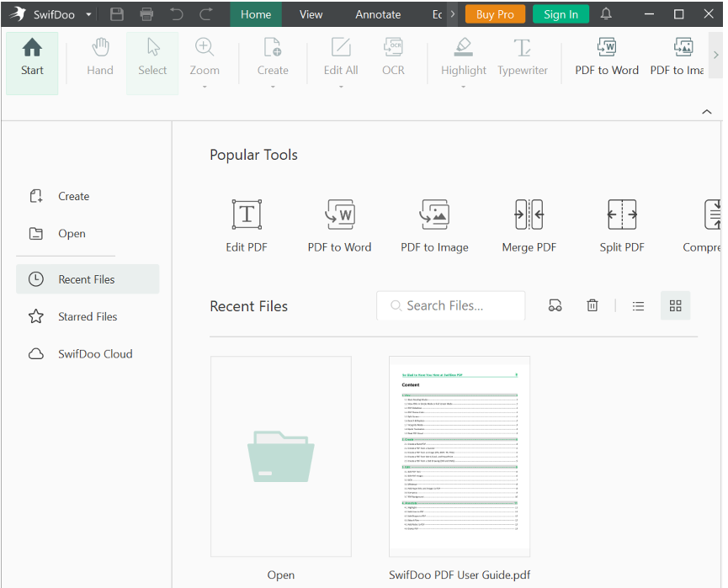Select the Highlight tool

point(464,56)
